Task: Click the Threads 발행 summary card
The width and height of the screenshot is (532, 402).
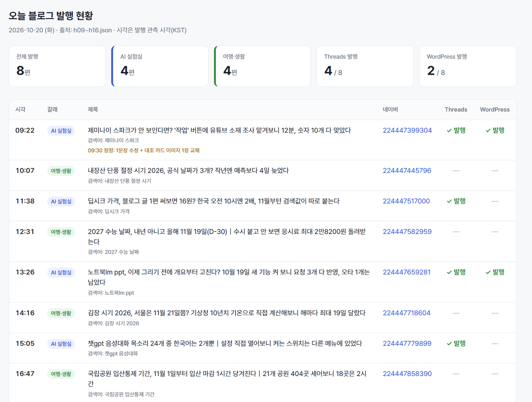Action: point(365,66)
